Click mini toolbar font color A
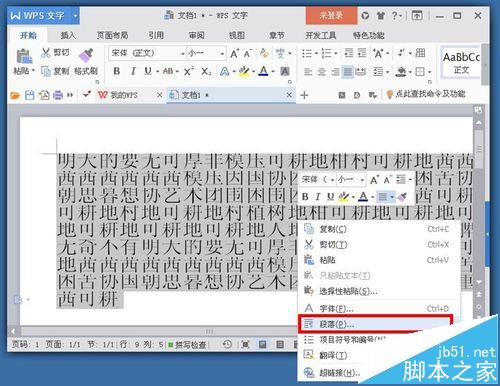The height and width of the screenshot is (386, 500). click(363, 197)
